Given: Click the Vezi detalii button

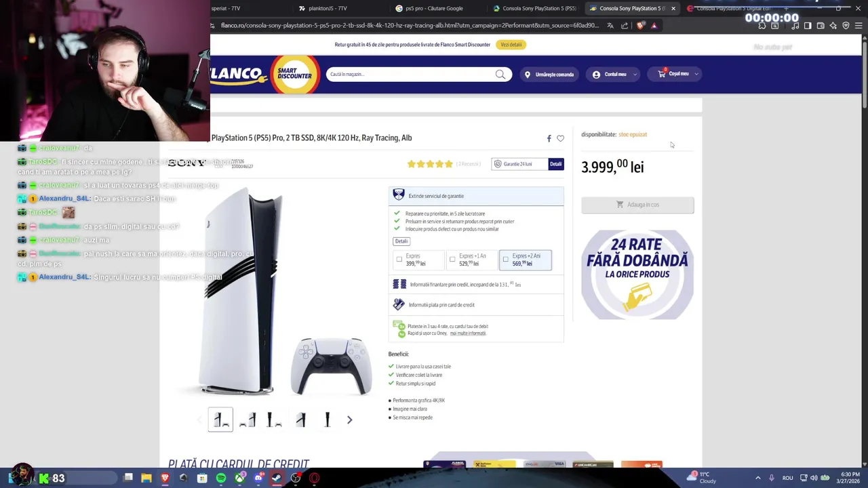Looking at the screenshot, I should coord(511,45).
